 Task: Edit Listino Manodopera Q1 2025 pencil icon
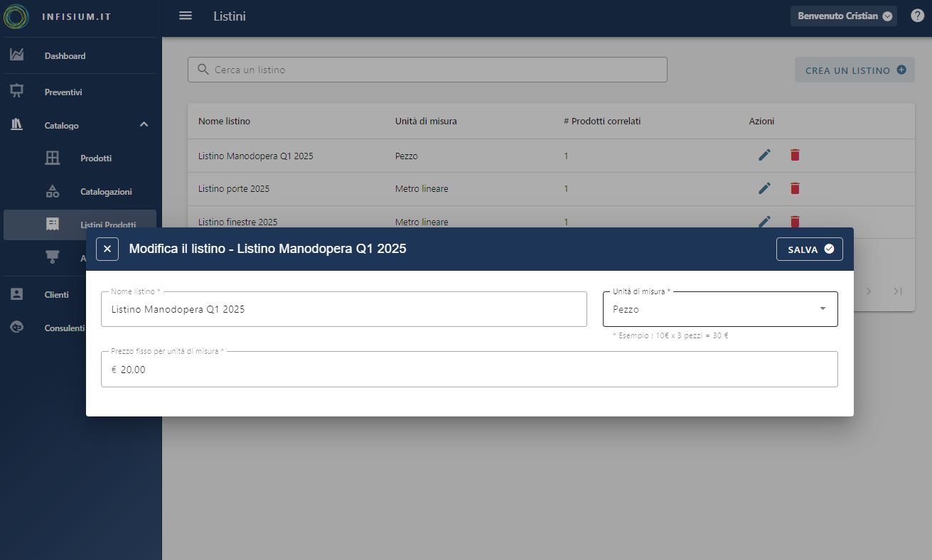[x=764, y=155]
